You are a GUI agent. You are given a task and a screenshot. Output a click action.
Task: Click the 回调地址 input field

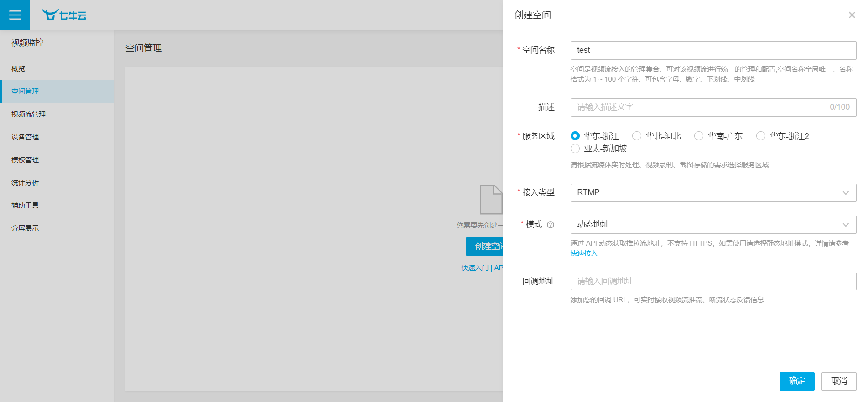(713, 281)
